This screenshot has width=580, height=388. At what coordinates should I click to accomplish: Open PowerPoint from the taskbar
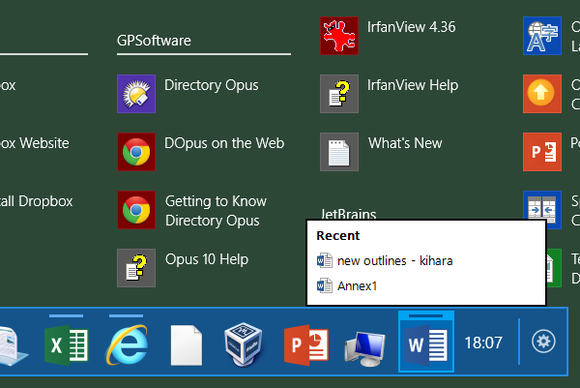point(306,345)
